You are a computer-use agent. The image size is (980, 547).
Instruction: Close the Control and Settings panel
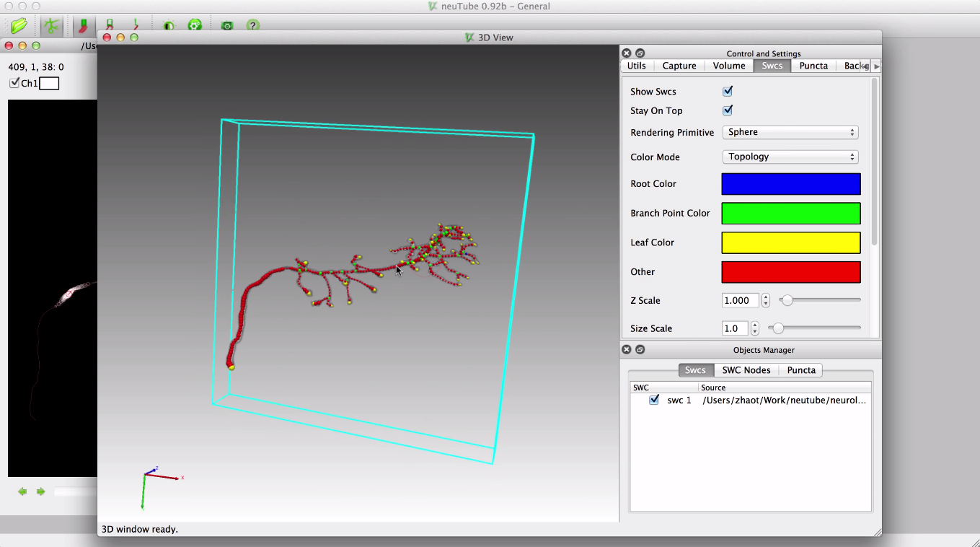coord(627,53)
